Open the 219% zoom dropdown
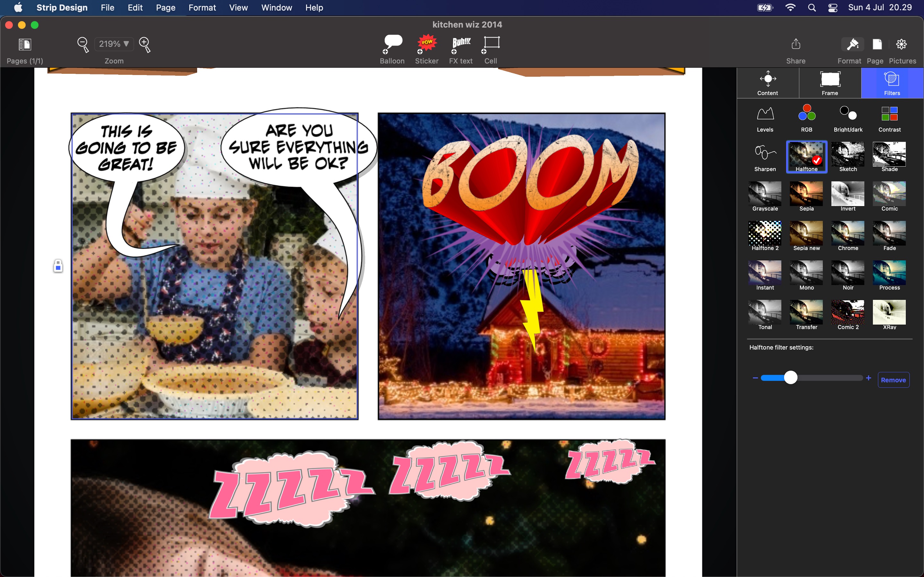Image resolution: width=924 pixels, height=577 pixels. (114, 44)
